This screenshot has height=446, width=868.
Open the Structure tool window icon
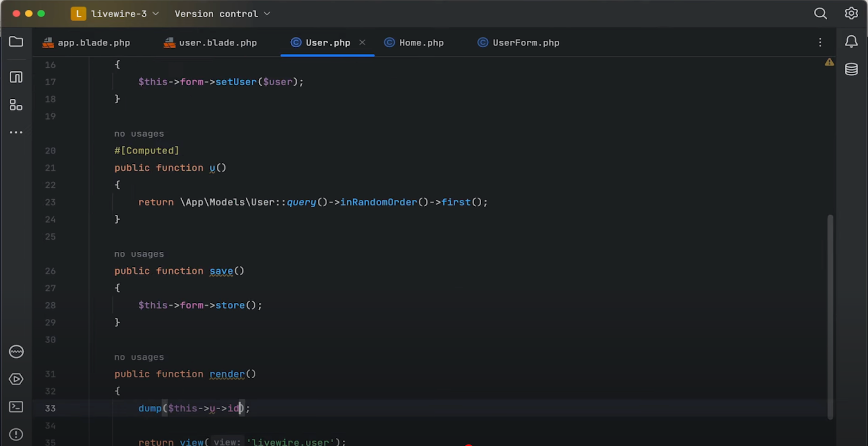pos(16,77)
